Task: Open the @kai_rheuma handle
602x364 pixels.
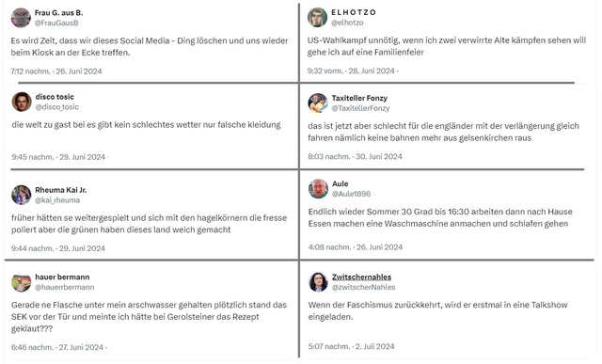Action: 57,200
